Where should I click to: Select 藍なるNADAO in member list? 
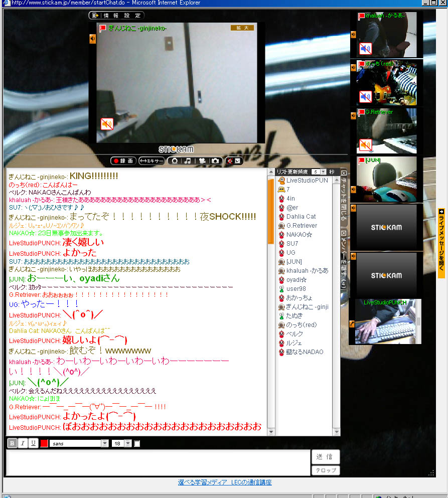(x=301, y=352)
